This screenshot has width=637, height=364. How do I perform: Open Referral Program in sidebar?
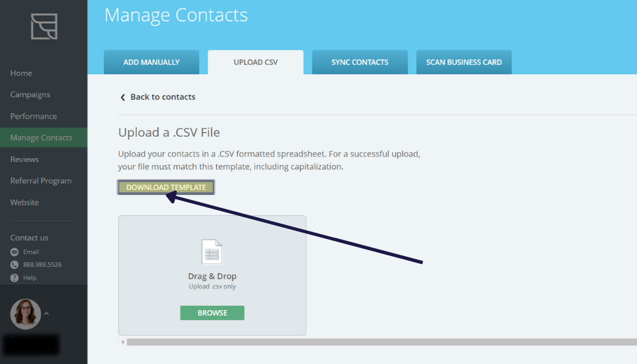pyautogui.click(x=41, y=181)
